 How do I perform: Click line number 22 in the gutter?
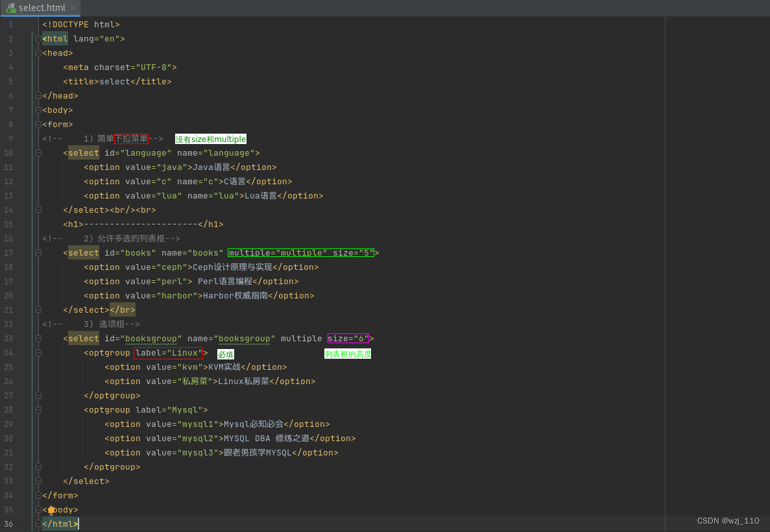click(x=8, y=324)
